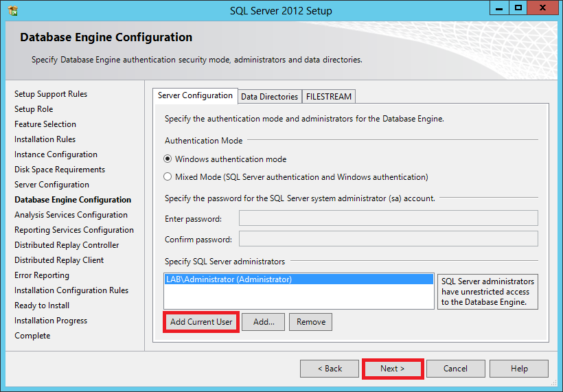Open Help for this setup page

(519, 369)
